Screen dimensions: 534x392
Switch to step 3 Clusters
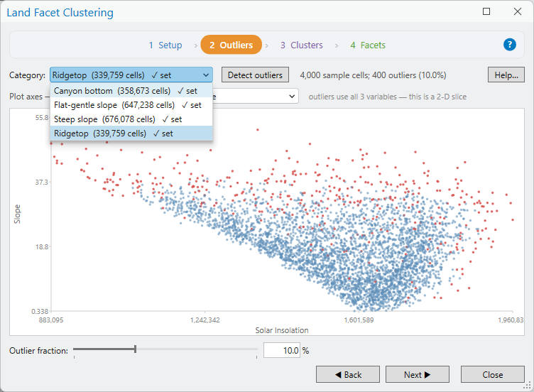click(301, 45)
